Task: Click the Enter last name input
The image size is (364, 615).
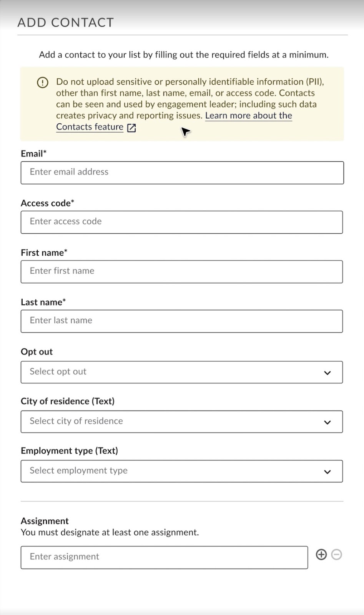Action: (x=181, y=321)
